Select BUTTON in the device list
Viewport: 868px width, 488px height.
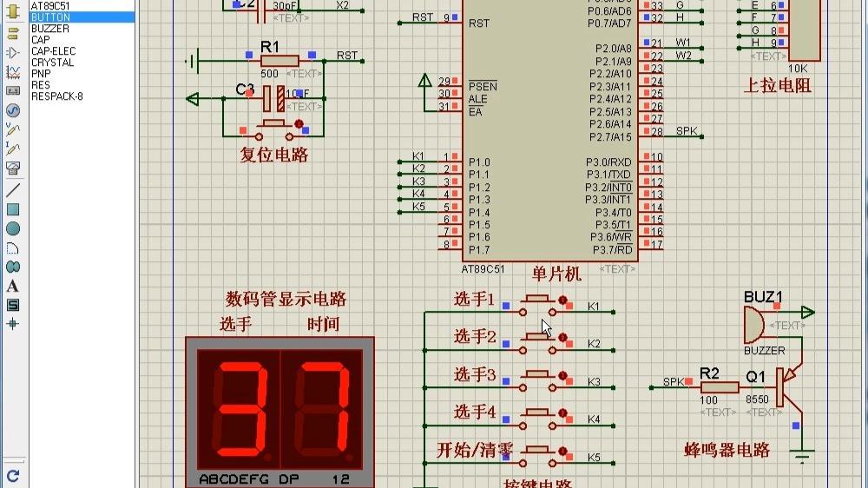coord(82,17)
